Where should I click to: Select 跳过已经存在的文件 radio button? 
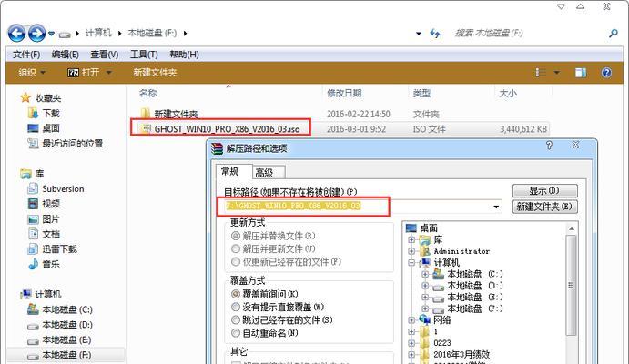click(236, 320)
